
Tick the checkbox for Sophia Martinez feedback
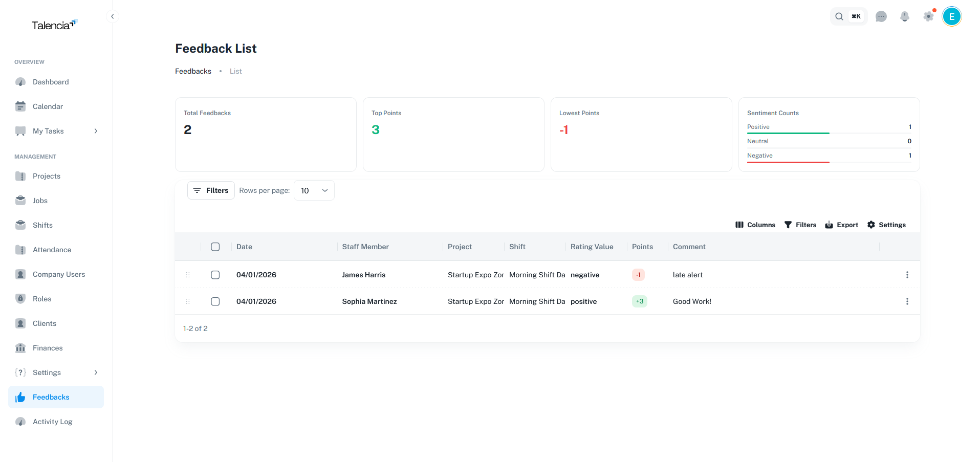[215, 301]
